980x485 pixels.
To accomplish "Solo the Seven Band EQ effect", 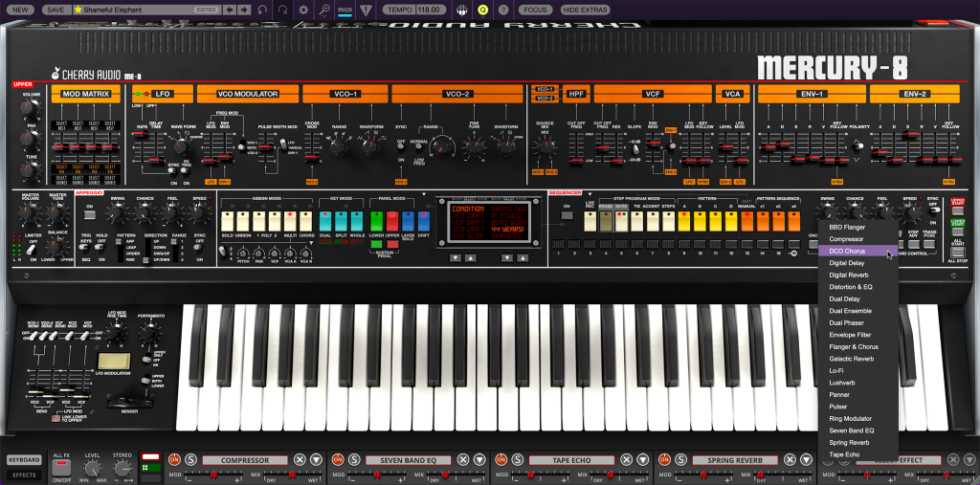I will click(354, 459).
